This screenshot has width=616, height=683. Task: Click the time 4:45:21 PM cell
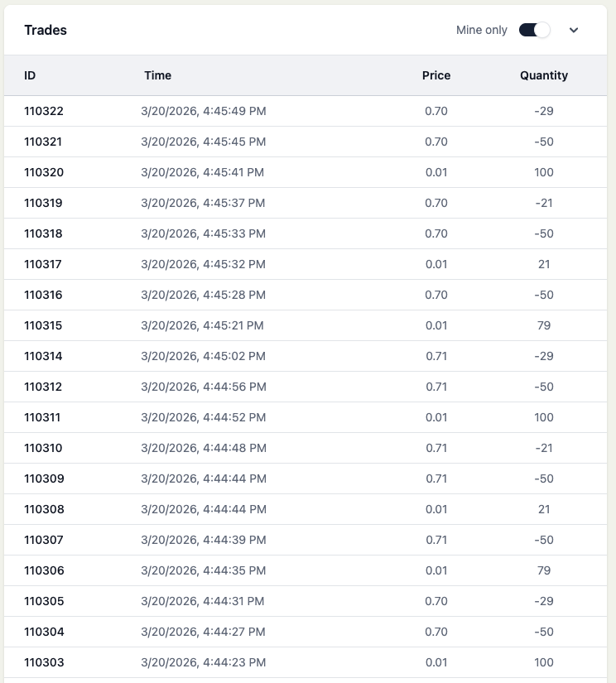click(x=202, y=325)
